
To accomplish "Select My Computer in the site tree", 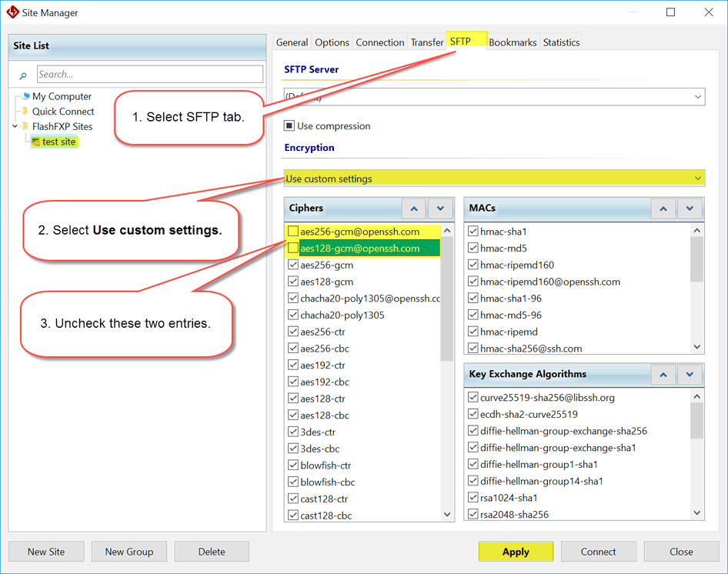I will [62, 96].
